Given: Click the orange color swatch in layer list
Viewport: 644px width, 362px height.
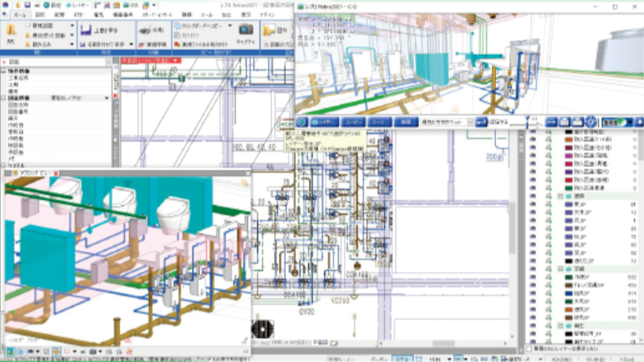Looking at the screenshot, I should [x=568, y=139].
